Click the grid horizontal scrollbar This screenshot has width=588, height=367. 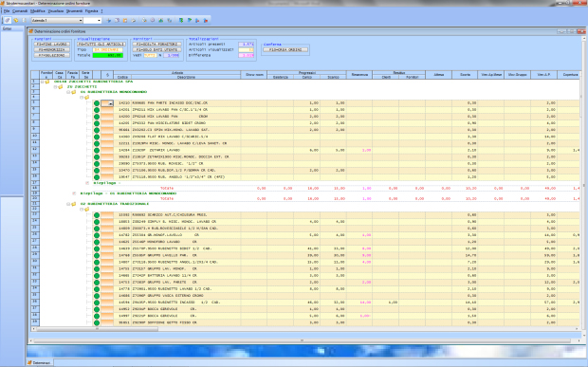tap(306, 329)
